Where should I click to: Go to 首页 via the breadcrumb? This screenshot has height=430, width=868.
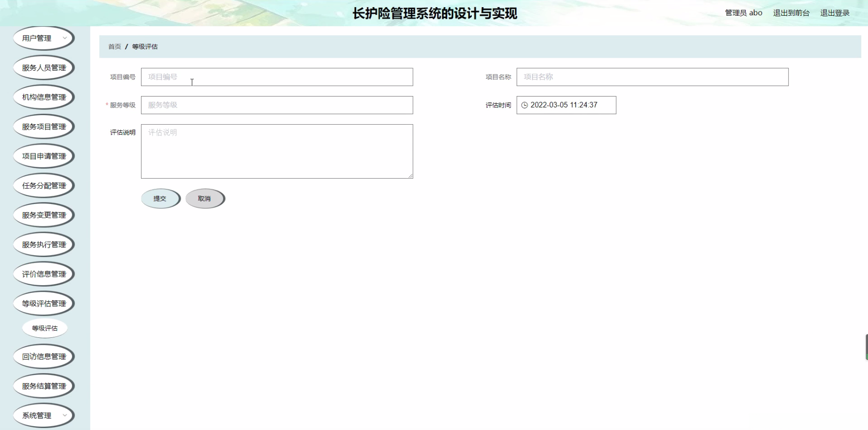115,47
